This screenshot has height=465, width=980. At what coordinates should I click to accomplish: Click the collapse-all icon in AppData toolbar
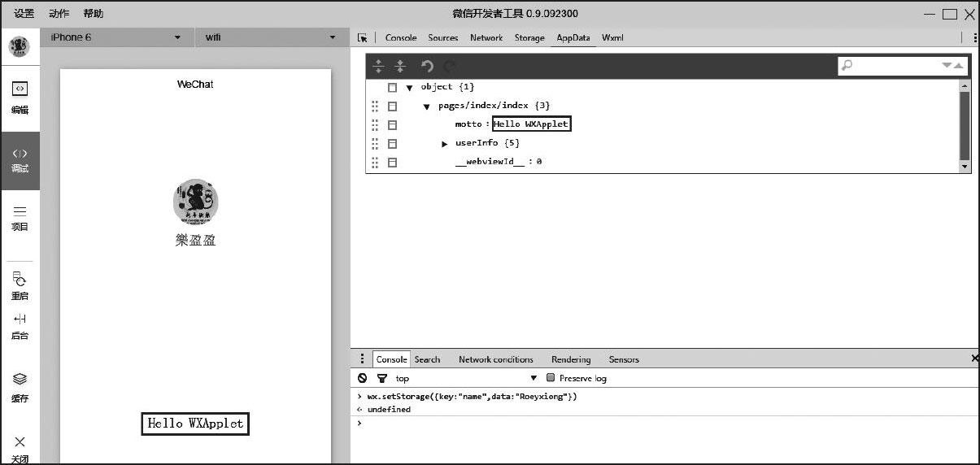[399, 66]
